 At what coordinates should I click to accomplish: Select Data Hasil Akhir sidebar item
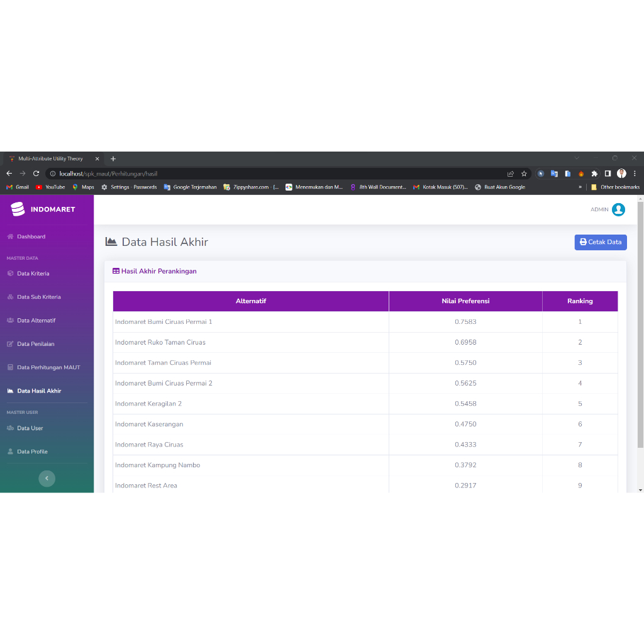(x=34, y=391)
